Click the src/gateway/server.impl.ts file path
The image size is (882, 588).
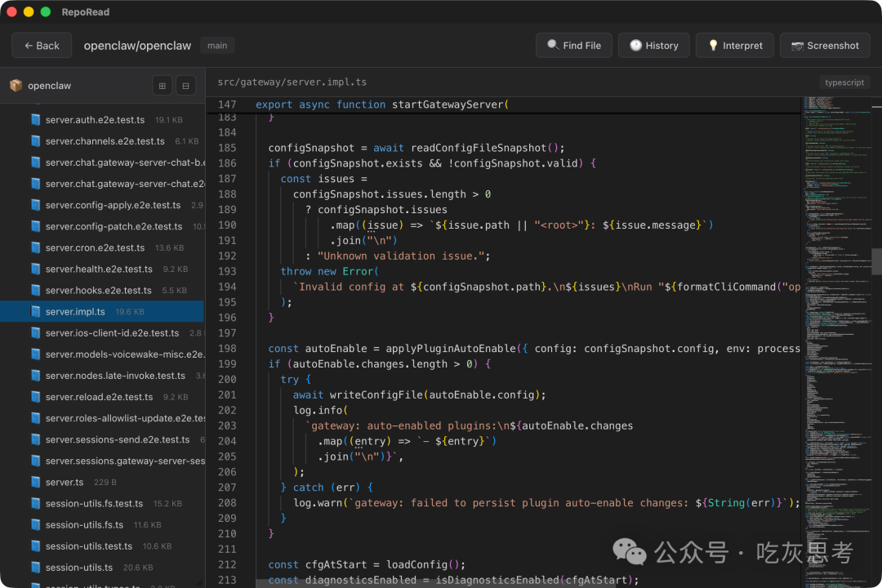(x=292, y=82)
